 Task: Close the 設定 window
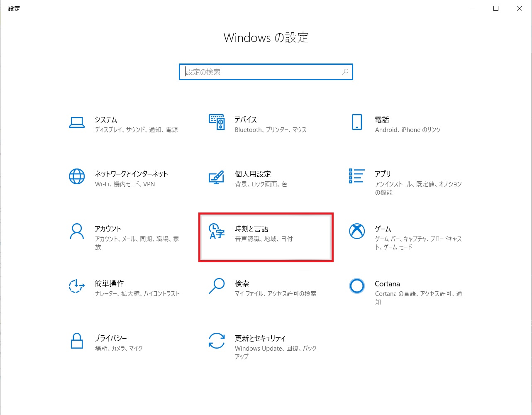(520, 8)
